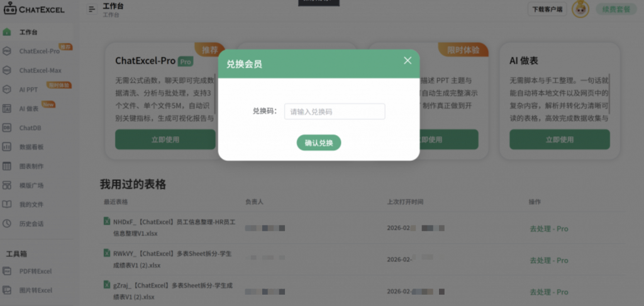Click the 最近表格 column header
644x306 pixels.
(x=116, y=202)
